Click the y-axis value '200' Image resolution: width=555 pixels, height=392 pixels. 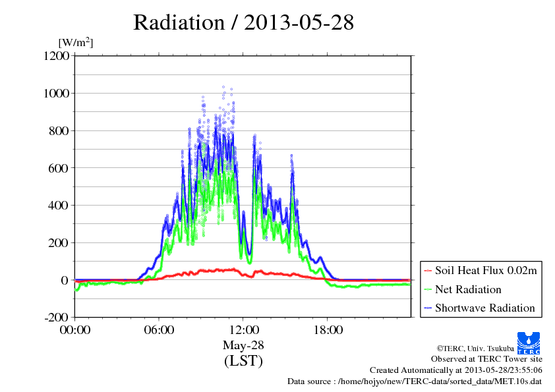point(59,243)
